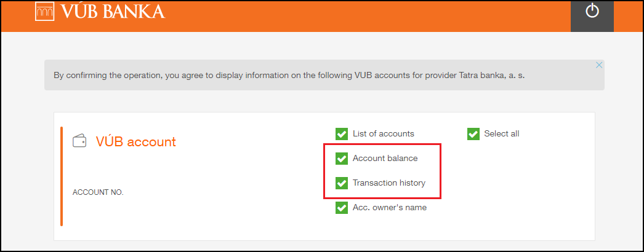Open the VÚB account heading
This screenshot has height=252, width=644.
(x=136, y=142)
